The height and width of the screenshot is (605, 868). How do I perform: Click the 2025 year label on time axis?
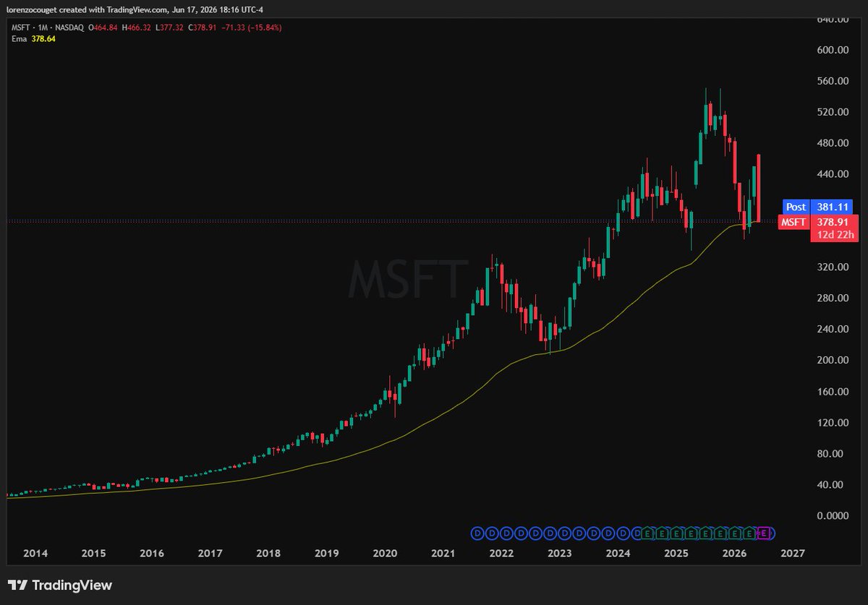click(676, 553)
